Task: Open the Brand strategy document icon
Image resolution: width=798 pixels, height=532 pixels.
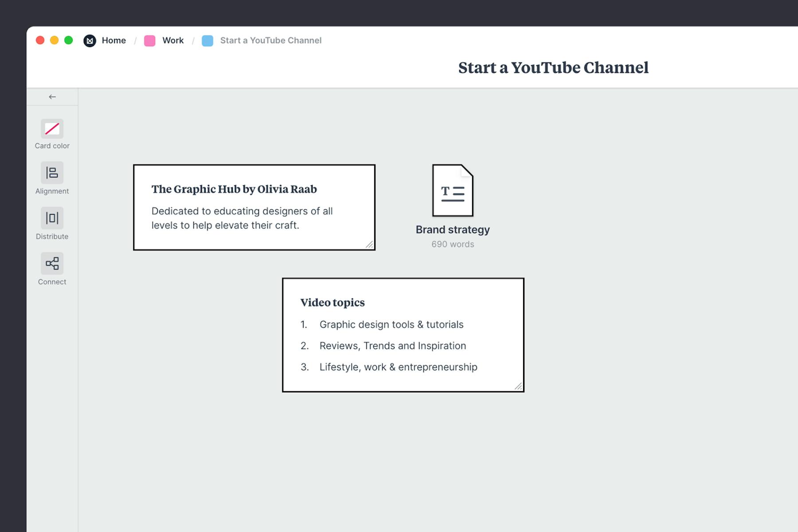Action: tap(452, 191)
